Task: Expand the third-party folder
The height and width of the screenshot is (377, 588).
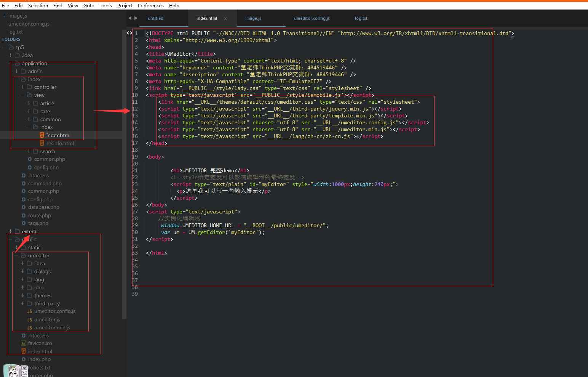Action: tap(23, 303)
